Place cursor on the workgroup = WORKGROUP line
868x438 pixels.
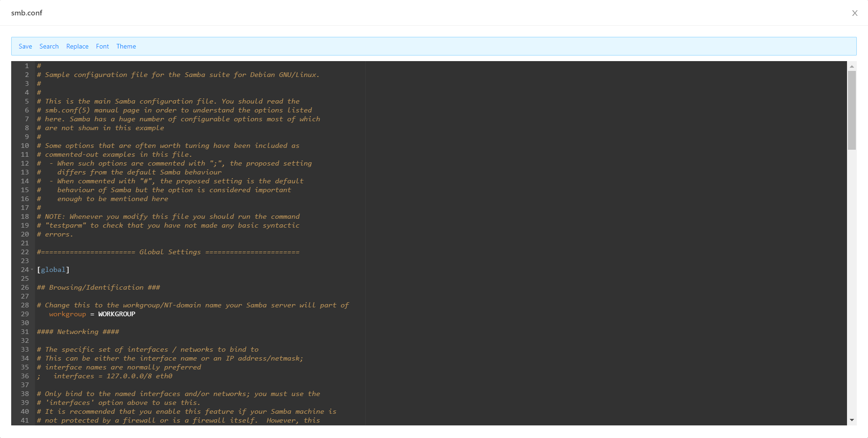tap(92, 314)
